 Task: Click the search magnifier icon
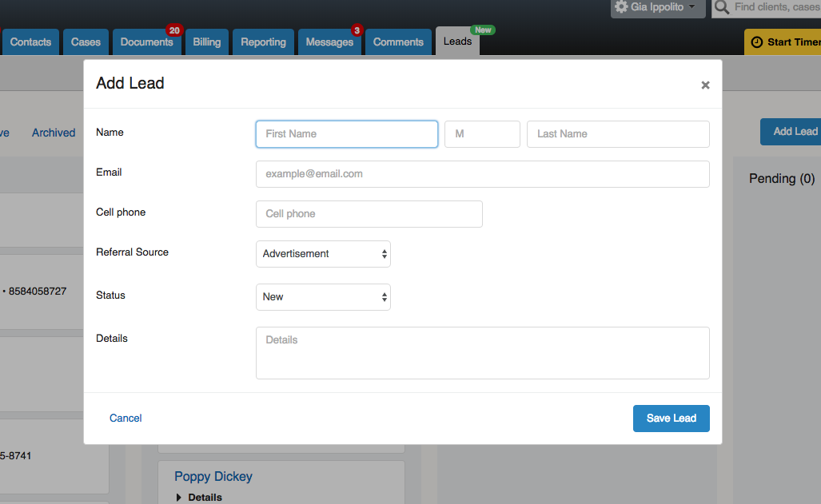721,7
